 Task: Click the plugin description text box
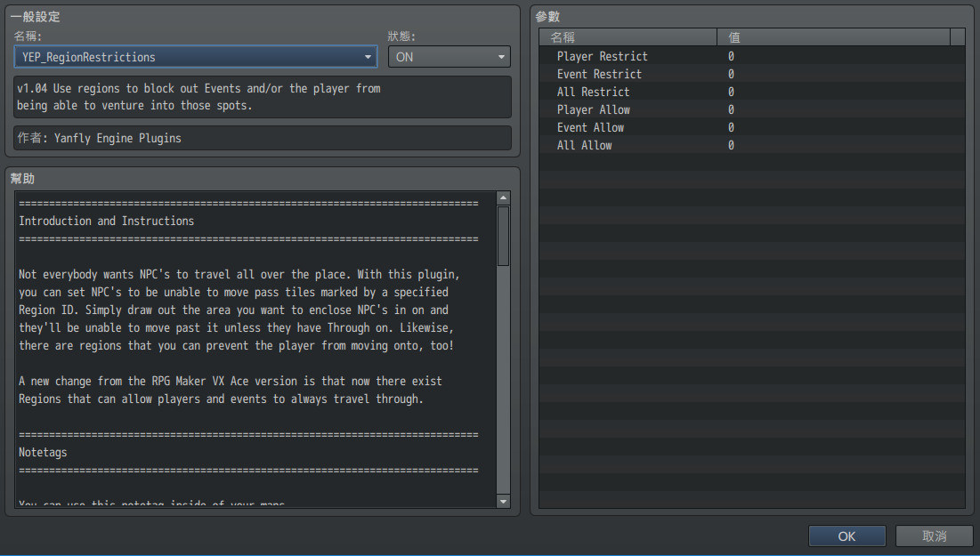click(x=263, y=97)
